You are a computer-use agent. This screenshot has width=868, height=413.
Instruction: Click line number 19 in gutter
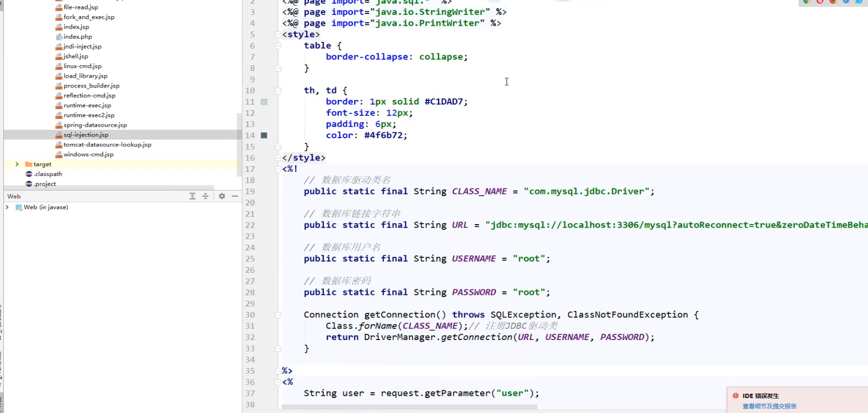pos(250,191)
